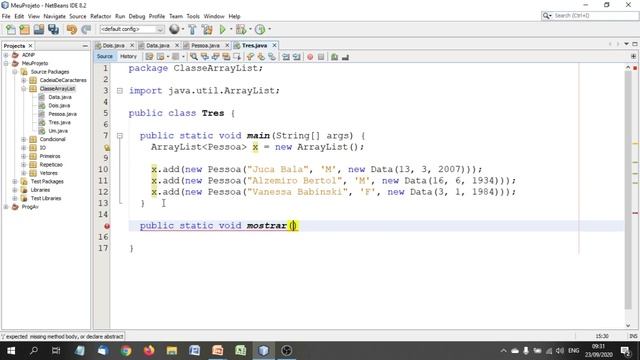This screenshot has width=640, height=360.
Task: Click the Last Edit editor icon
Action: pos(149,57)
